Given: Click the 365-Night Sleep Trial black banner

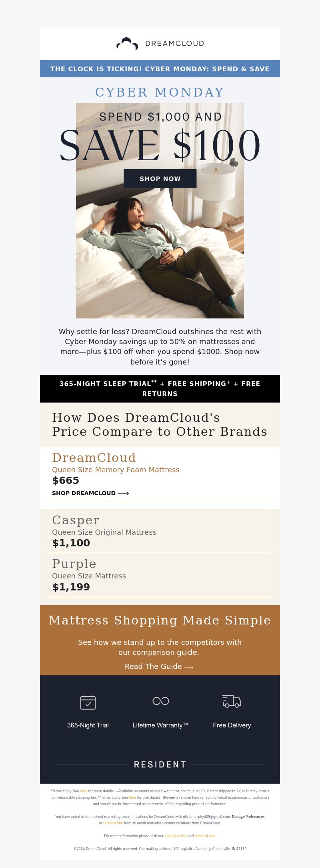Looking at the screenshot, I should point(160,389).
